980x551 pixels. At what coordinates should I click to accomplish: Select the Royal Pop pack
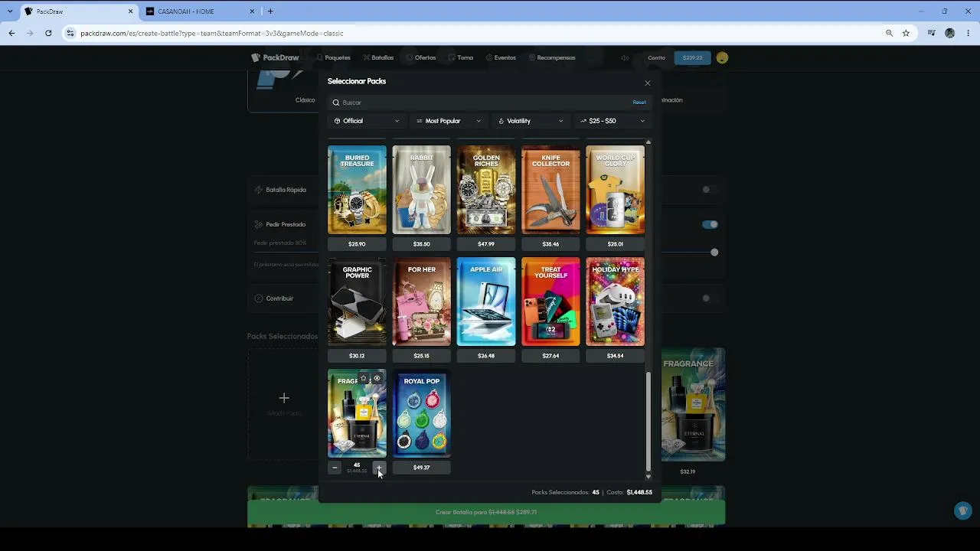coord(422,413)
